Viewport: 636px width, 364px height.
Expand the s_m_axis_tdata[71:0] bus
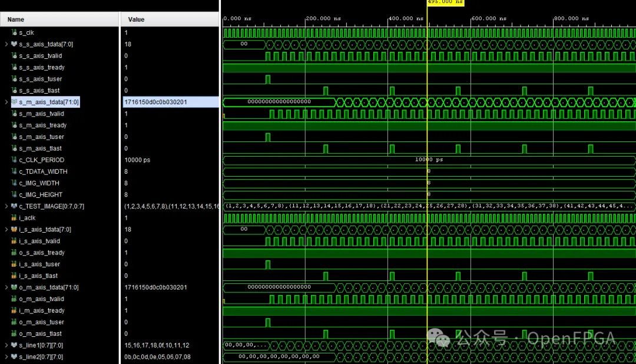tap(6, 102)
